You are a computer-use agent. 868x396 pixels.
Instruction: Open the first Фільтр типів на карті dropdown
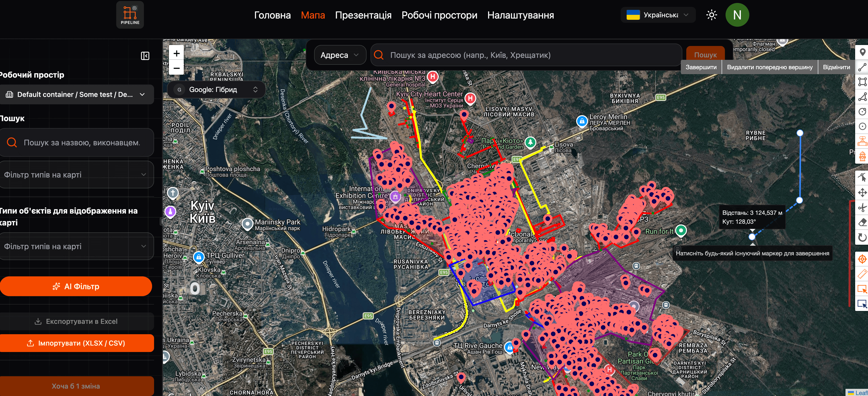tap(76, 175)
